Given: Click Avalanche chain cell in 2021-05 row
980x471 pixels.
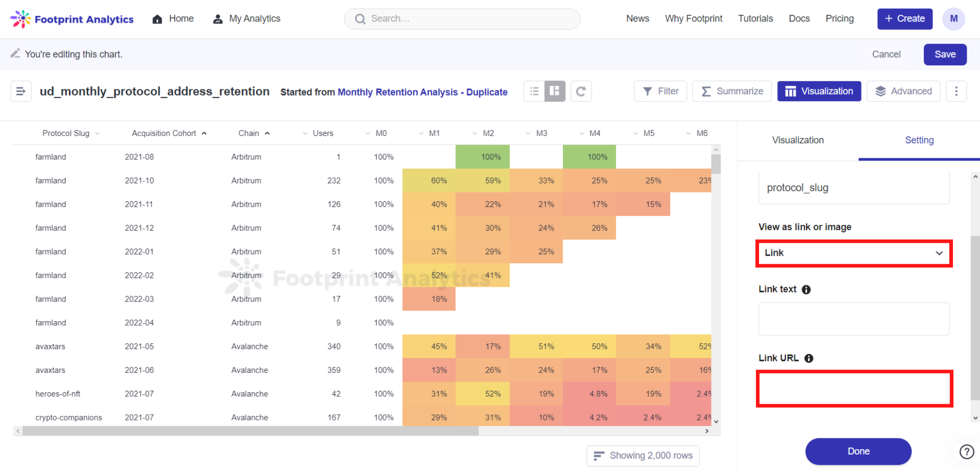Looking at the screenshot, I should pos(250,346).
